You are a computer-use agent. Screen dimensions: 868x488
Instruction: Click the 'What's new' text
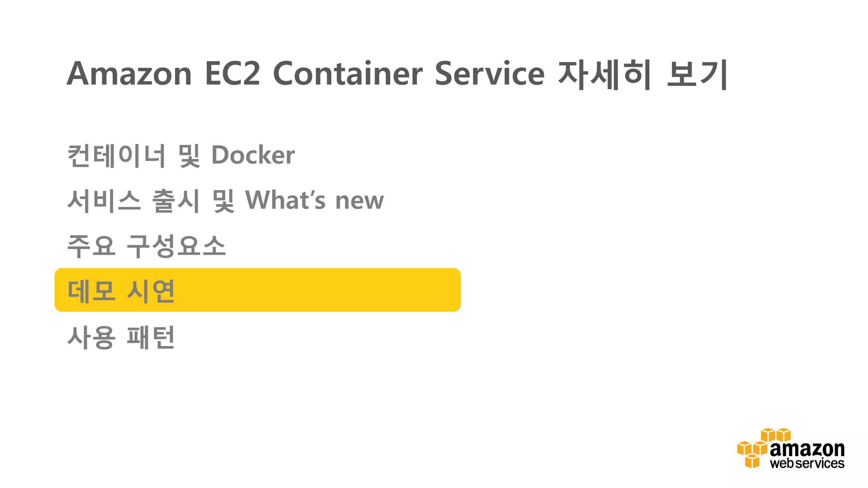click(314, 200)
